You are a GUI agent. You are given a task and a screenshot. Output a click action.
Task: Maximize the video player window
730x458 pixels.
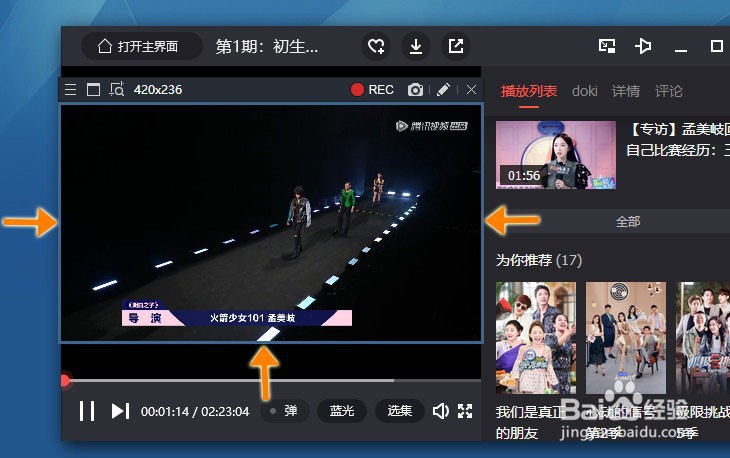717,46
